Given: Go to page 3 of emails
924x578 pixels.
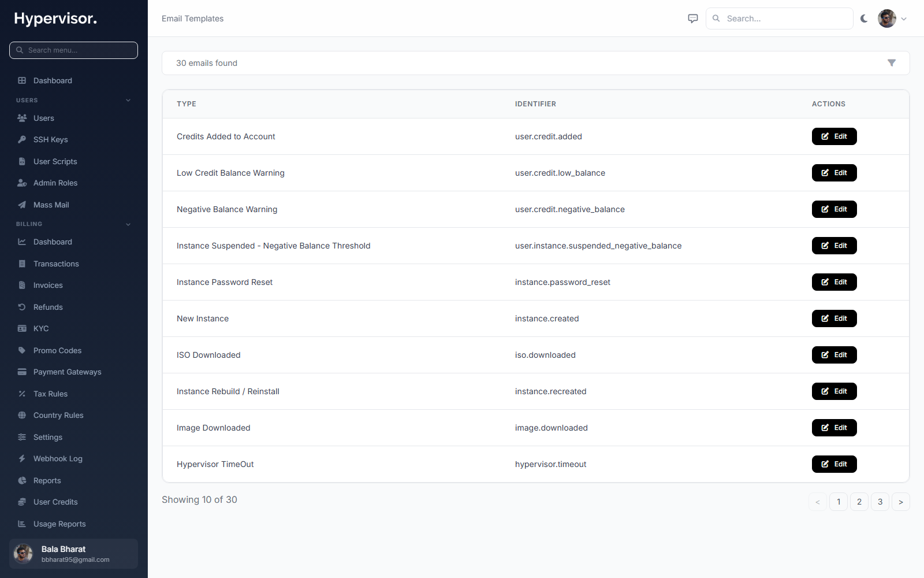Looking at the screenshot, I should click(x=880, y=502).
